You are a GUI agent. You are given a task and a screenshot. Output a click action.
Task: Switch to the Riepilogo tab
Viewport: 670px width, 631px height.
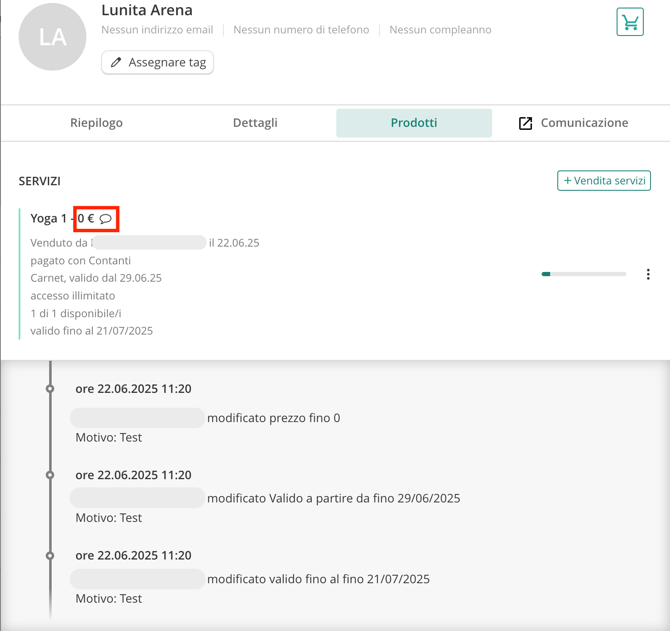point(96,123)
